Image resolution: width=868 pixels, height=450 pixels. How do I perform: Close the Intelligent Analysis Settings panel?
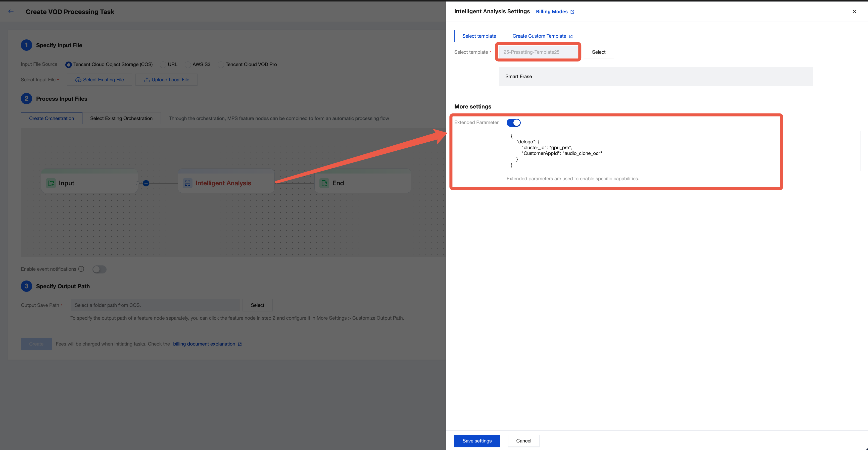point(854,12)
